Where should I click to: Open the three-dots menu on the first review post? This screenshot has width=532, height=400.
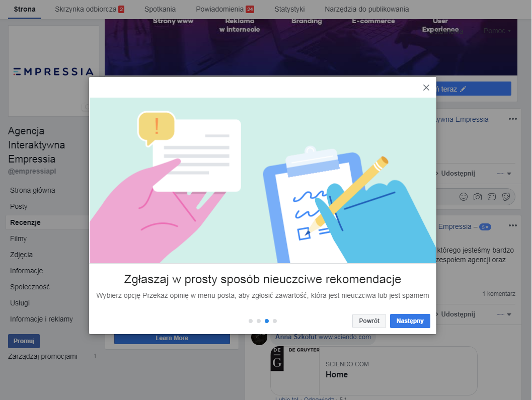(x=513, y=119)
